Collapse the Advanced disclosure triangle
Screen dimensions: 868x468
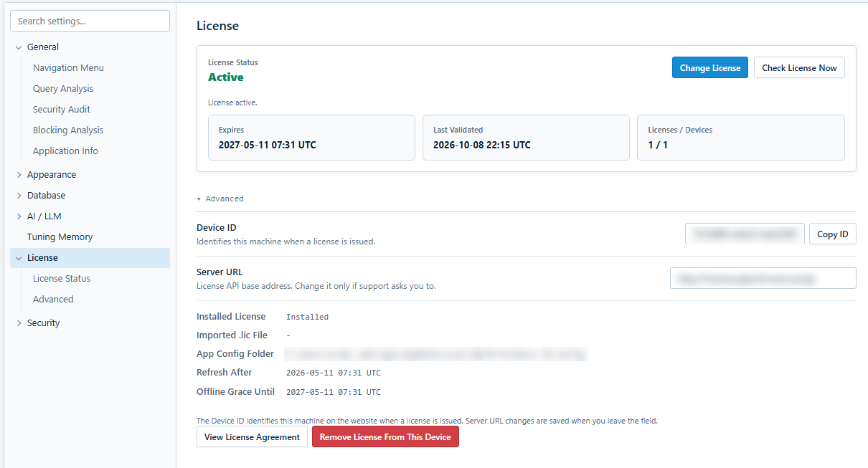coord(199,199)
